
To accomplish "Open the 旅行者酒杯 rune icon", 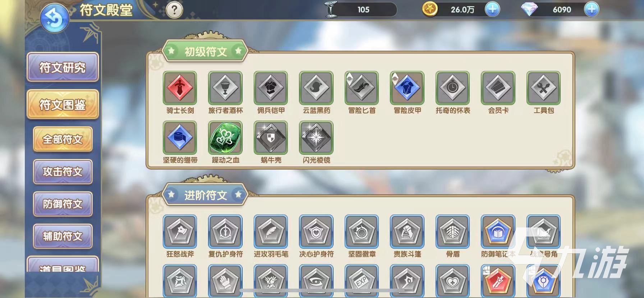I will pyautogui.click(x=225, y=88).
